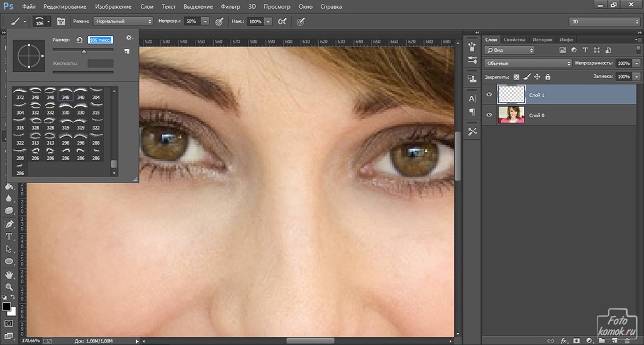Open the brush panel toggle icon
644x345 pixels.
(61, 21)
